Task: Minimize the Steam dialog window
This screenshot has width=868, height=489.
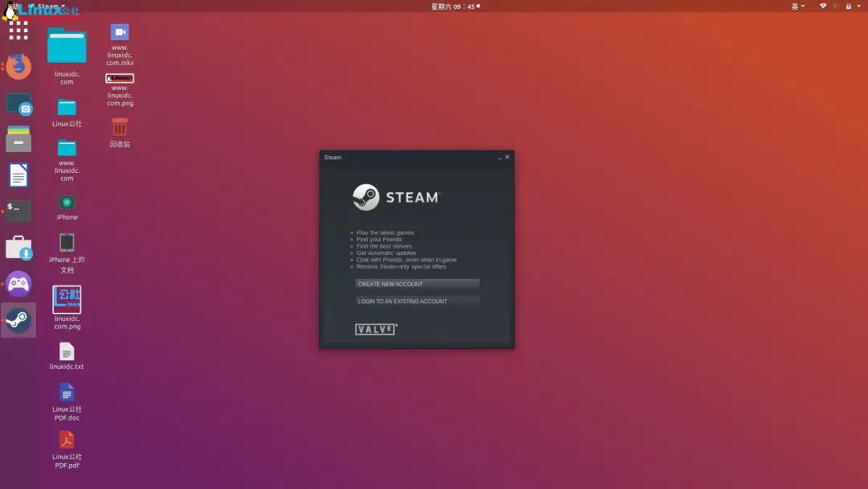Action: click(499, 158)
